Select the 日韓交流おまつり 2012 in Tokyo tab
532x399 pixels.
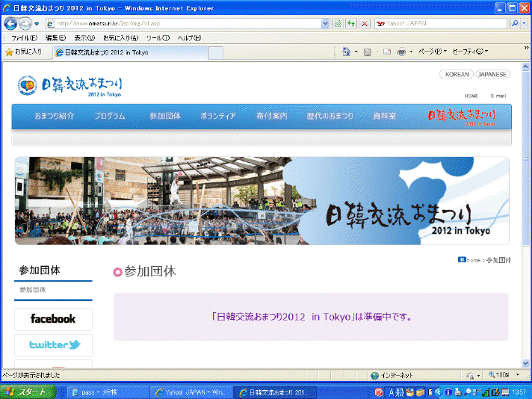pyautogui.click(x=130, y=52)
